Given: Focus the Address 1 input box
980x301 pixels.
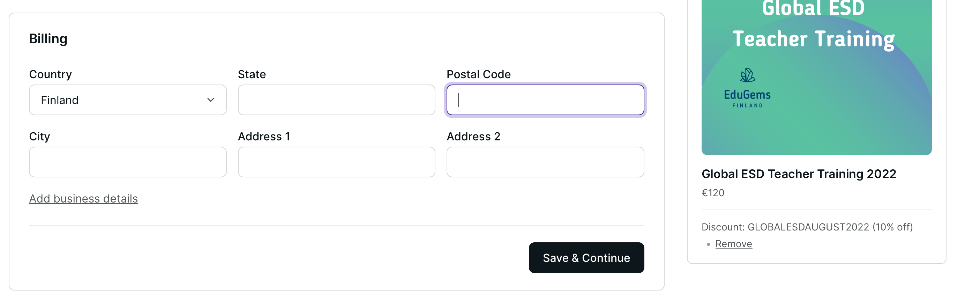Looking at the screenshot, I should [x=336, y=162].
